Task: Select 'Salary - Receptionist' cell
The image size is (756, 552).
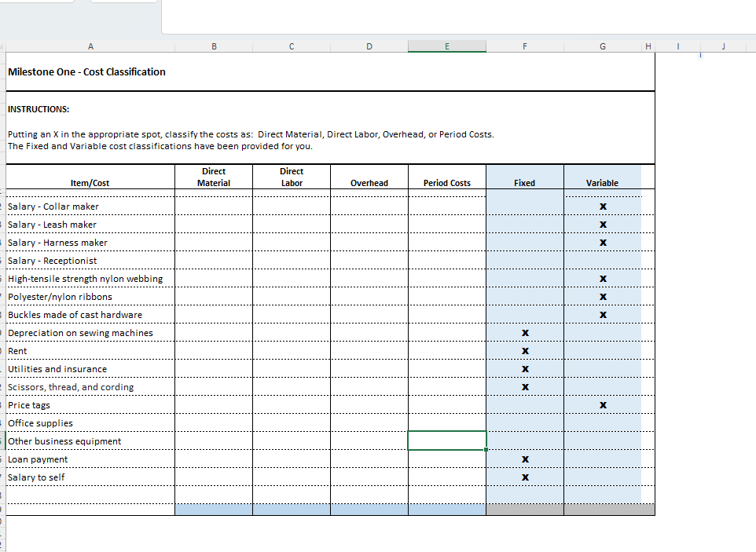Action: pyautogui.click(x=90, y=261)
